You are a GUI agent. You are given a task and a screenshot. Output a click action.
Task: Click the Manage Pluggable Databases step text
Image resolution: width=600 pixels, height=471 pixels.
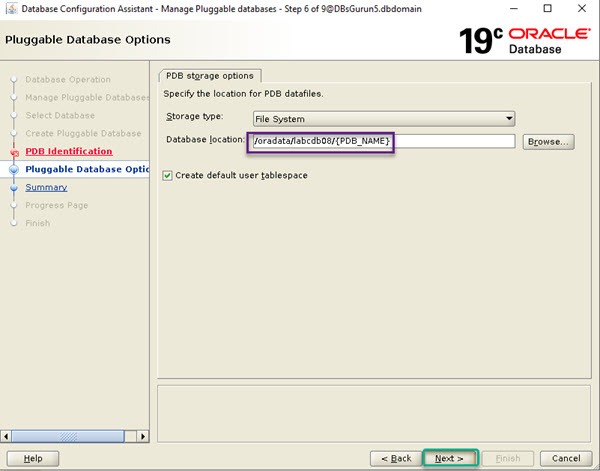(87, 98)
